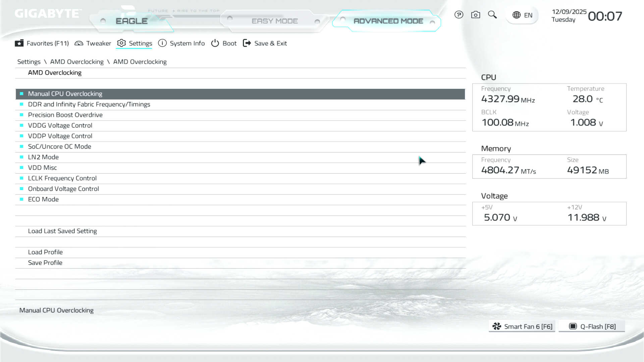This screenshot has width=644, height=362.
Task: Open Favorites (F11) star folder icon
Action: pyautogui.click(x=19, y=43)
